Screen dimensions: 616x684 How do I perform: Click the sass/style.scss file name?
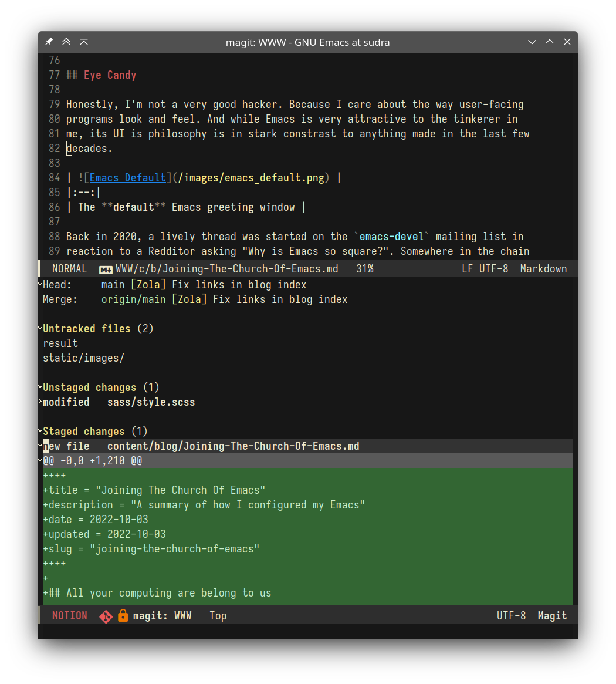(151, 402)
